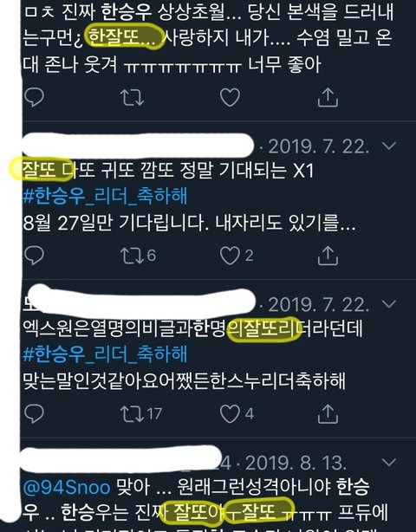Open options chevron on the 2019. 8. 13. tweet
416x532 pixels.
pos(389,462)
